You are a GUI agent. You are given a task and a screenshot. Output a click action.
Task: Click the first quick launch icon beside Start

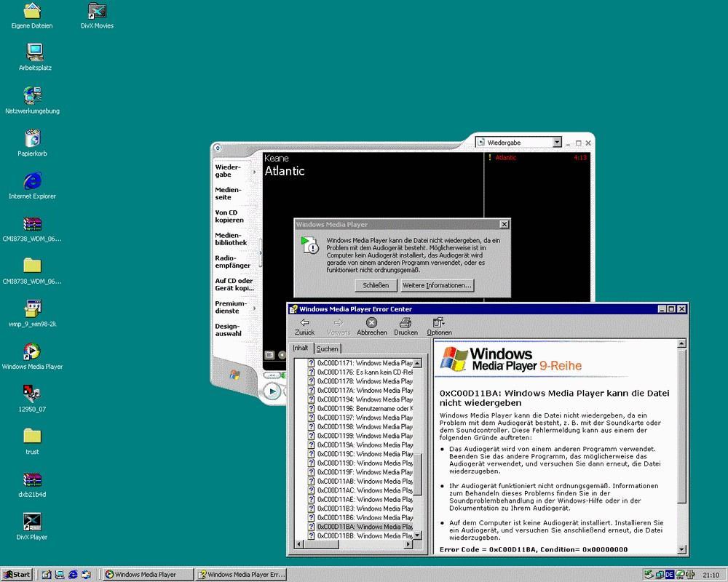(x=47, y=574)
